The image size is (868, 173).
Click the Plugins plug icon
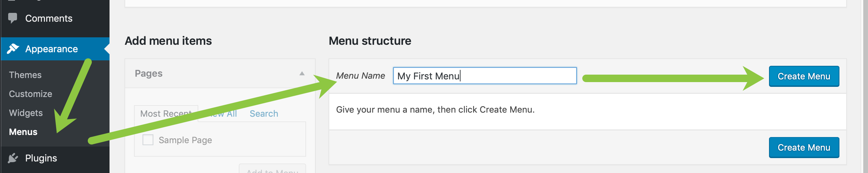[13, 158]
